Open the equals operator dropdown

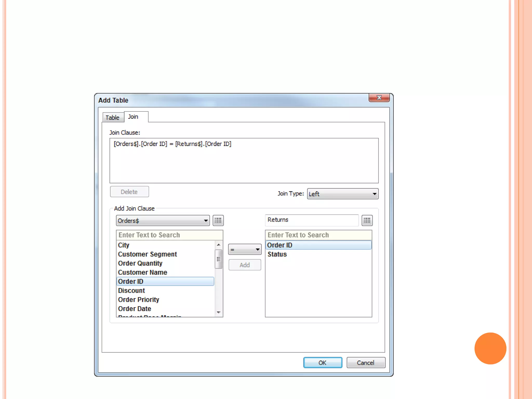245,249
